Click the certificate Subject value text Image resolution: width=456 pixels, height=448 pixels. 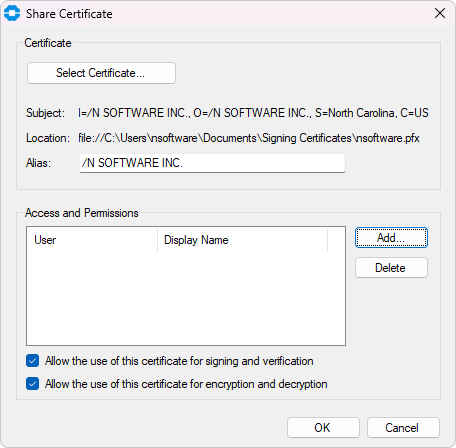[x=253, y=113]
